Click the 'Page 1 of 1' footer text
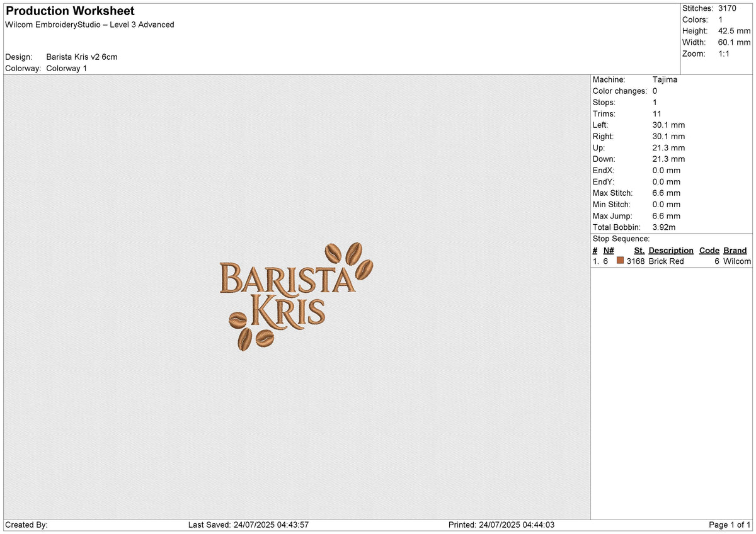Viewport: 756px width, 534px height. pyautogui.click(x=730, y=525)
